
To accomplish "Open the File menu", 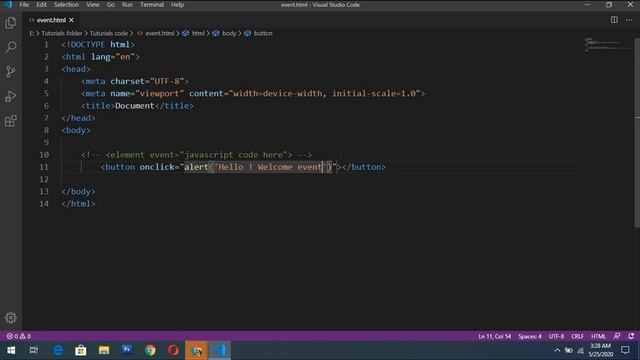I will pyautogui.click(x=24, y=4).
